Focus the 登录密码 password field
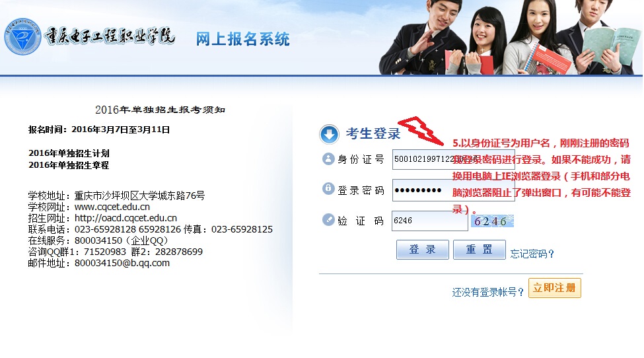Viewport: 644px width, 358px height. point(453,190)
